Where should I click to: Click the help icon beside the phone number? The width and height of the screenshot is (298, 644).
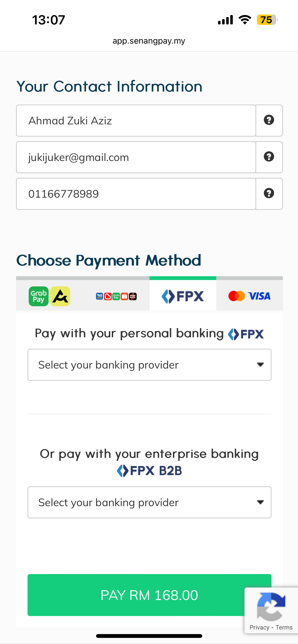269,193
